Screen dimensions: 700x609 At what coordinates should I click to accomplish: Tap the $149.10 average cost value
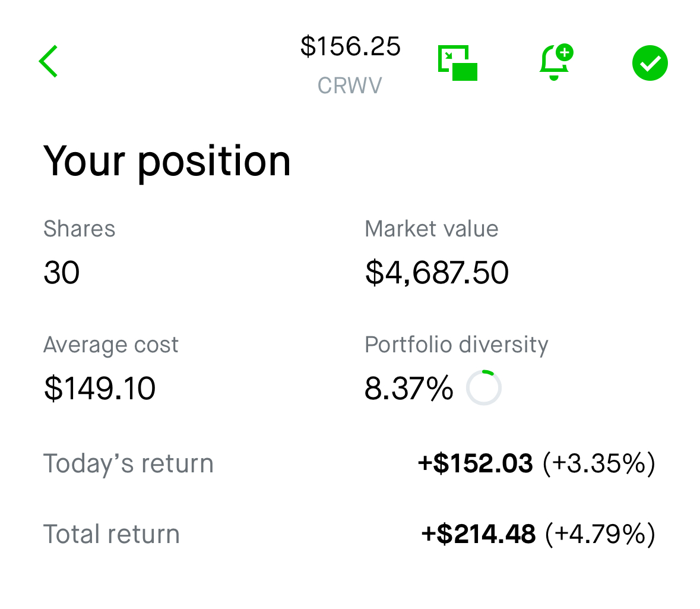tap(100, 388)
